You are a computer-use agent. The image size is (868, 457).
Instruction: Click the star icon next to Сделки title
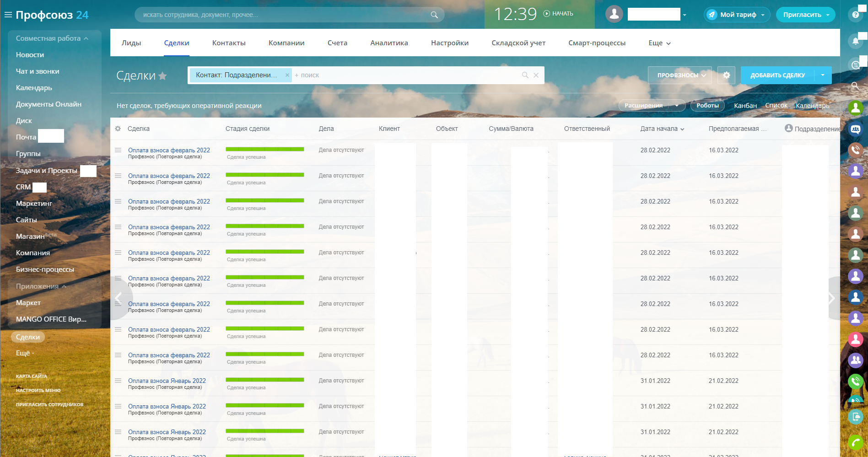point(162,76)
